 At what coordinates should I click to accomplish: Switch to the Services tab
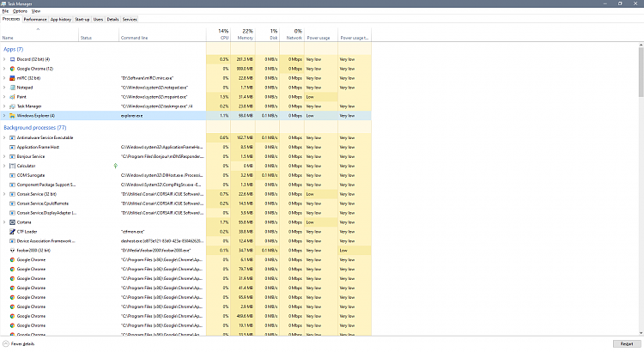click(130, 19)
